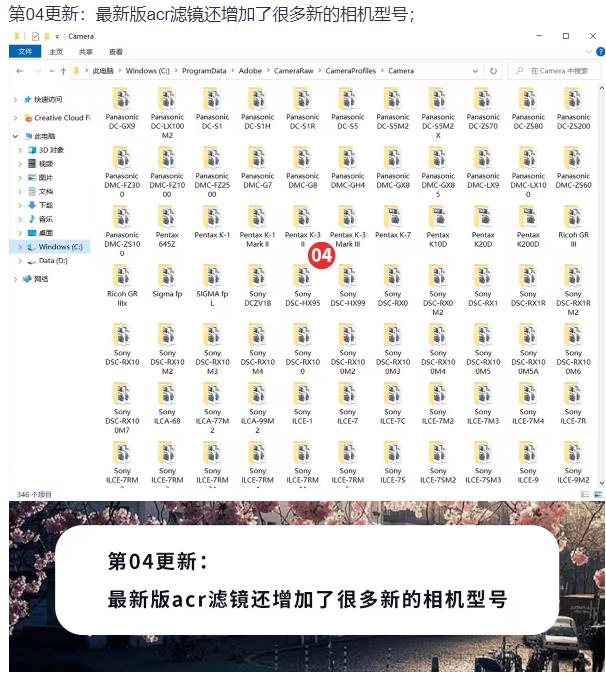The height and width of the screenshot is (675, 606).
Task: Select Quick access in the navigation pane
Action: (x=43, y=99)
